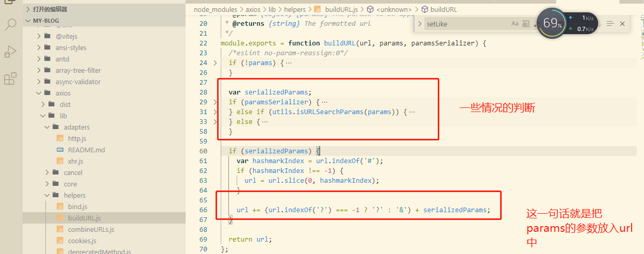
Task: Click the 69% memory usage ball
Action: coord(552,23)
